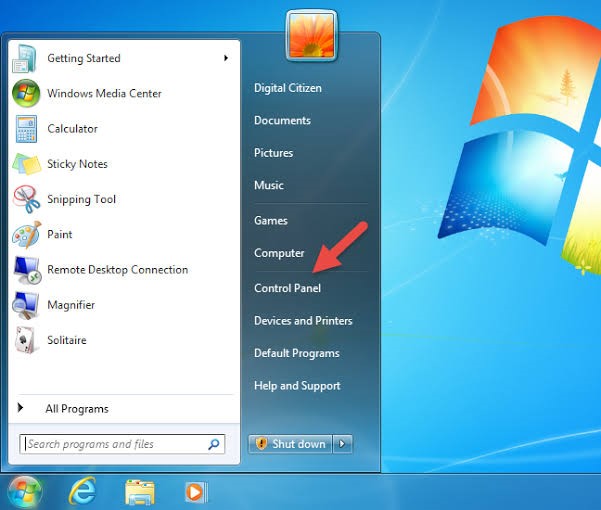Click the Shut down button

click(x=290, y=444)
